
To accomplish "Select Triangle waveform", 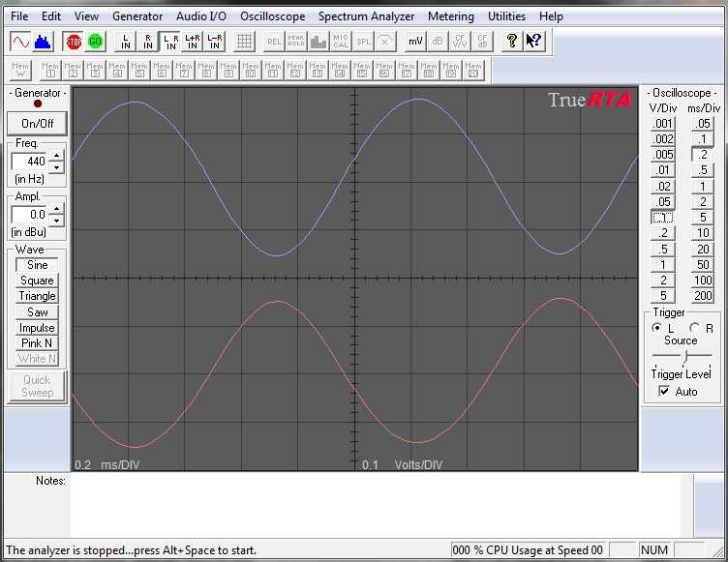I will pos(37,296).
